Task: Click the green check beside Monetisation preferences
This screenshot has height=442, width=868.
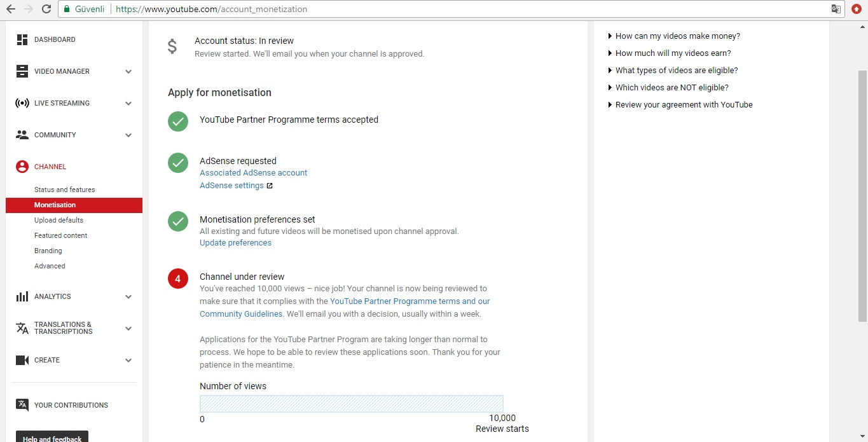Action: point(178,221)
